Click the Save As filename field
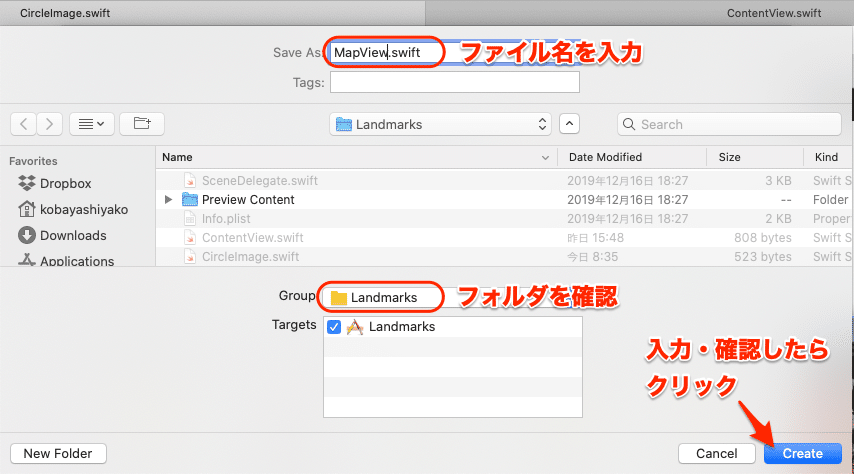Screen dimensions: 854x474 click(x=454, y=52)
